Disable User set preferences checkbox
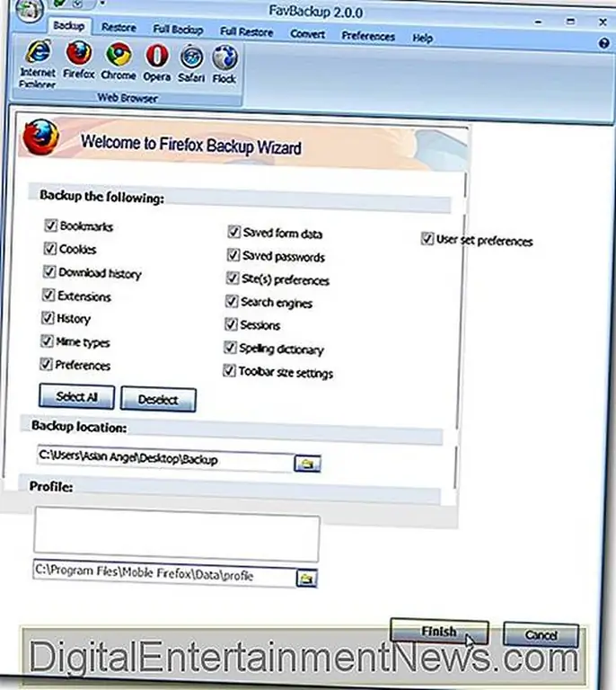616x690 pixels. [427, 240]
